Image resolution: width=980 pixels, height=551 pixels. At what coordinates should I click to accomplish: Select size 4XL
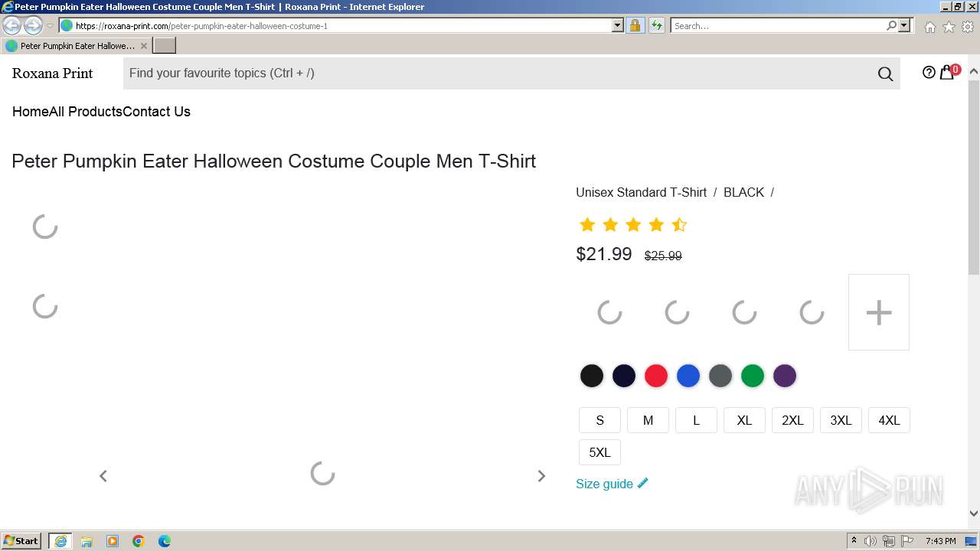(x=889, y=420)
